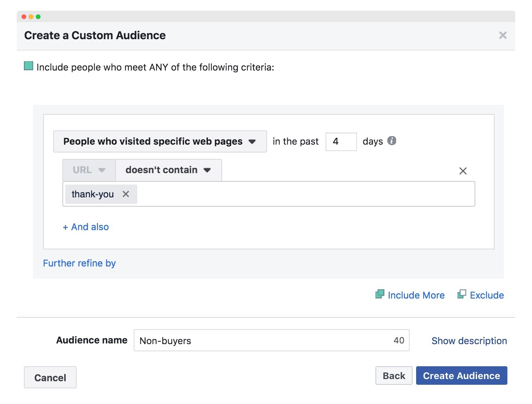The width and height of the screenshot is (532, 404).
Task: Click the 'thank-you' tag text
Action: tap(93, 194)
